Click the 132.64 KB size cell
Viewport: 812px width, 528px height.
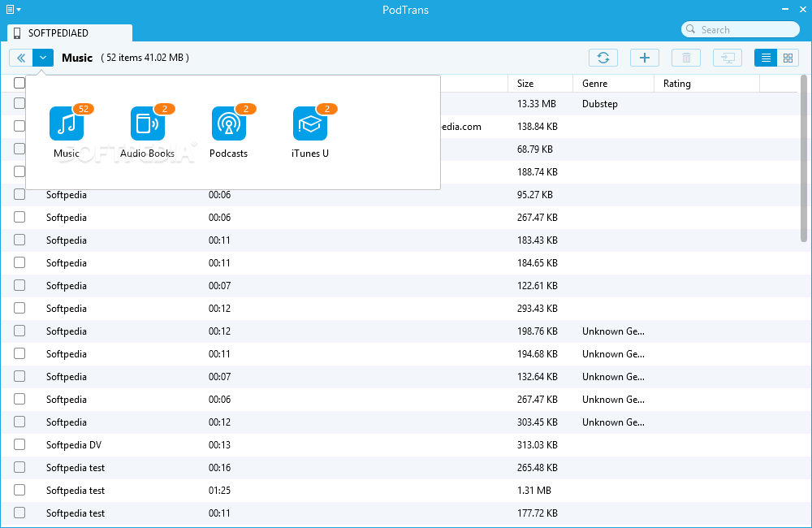[x=537, y=377]
